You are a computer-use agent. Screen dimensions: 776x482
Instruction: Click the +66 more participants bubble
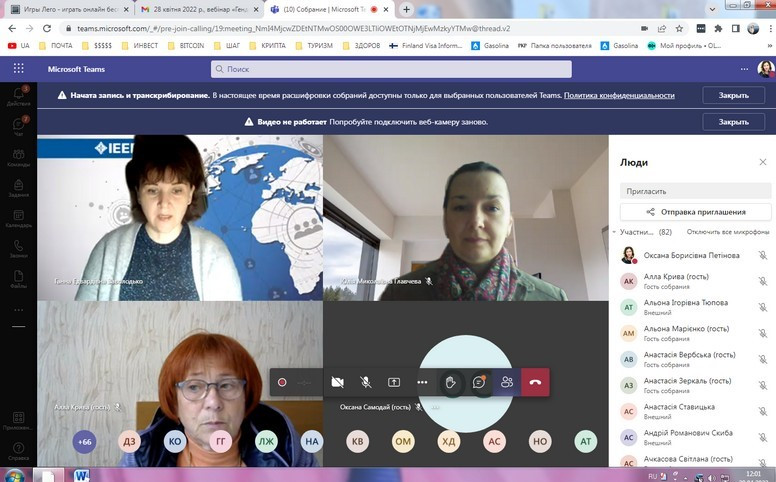(x=85, y=441)
